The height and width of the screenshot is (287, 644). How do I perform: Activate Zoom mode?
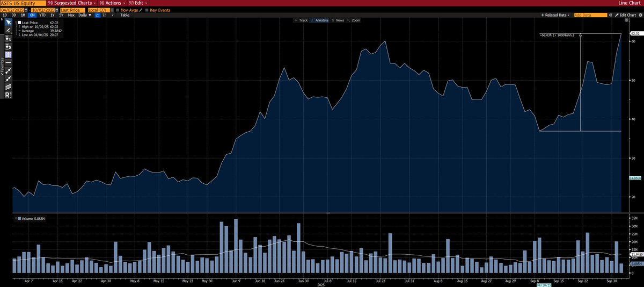click(354, 20)
